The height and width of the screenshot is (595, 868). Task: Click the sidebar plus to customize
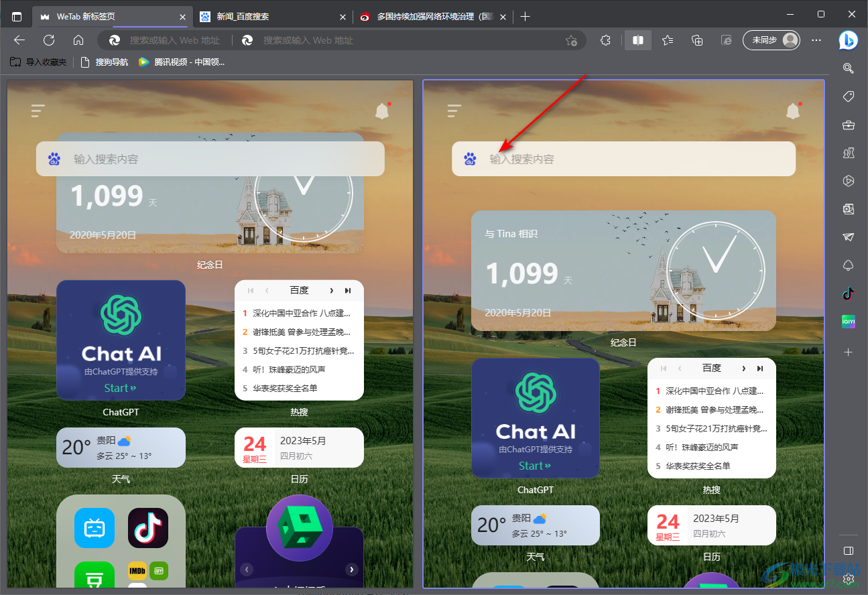click(x=849, y=352)
